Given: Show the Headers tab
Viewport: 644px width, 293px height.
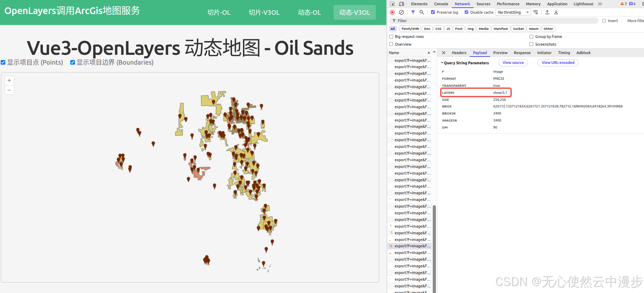Looking at the screenshot, I should pos(459,53).
